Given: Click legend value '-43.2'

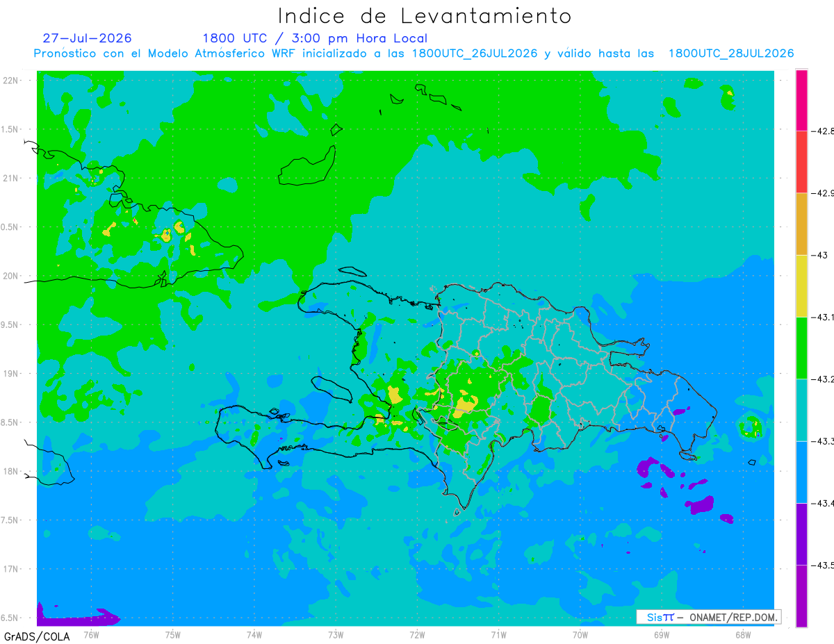Looking at the screenshot, I should (822, 379).
